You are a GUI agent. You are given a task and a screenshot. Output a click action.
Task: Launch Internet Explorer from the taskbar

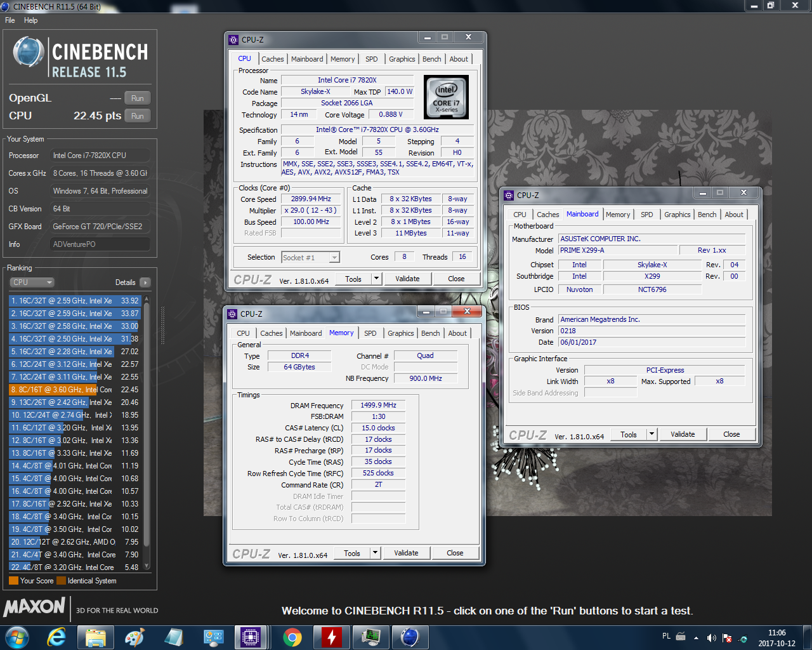pyautogui.click(x=57, y=637)
